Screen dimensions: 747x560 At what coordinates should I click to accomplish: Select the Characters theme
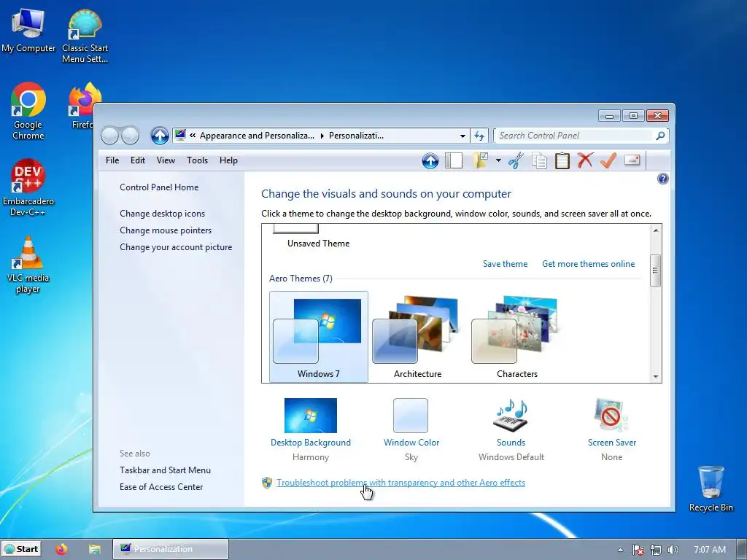point(517,337)
